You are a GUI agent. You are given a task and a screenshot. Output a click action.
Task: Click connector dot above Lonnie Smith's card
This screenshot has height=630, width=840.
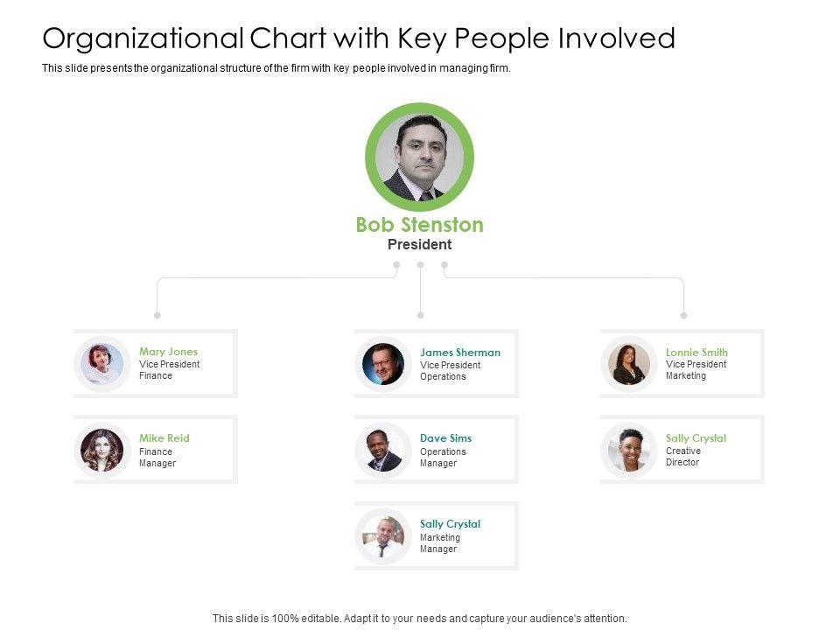coord(683,315)
